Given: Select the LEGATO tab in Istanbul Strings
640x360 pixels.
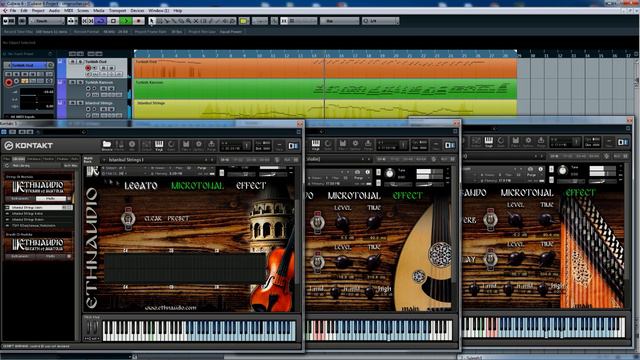Looking at the screenshot, I should click(x=141, y=186).
